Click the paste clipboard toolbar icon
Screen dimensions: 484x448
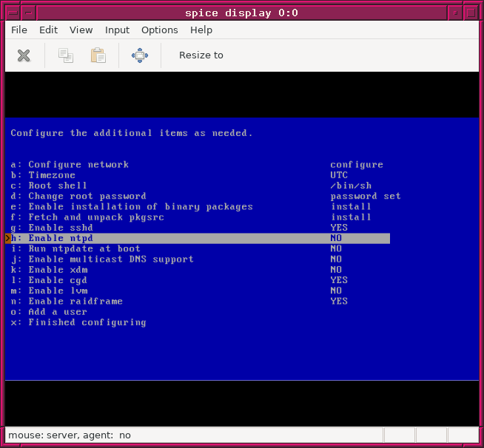pyautogui.click(x=98, y=55)
